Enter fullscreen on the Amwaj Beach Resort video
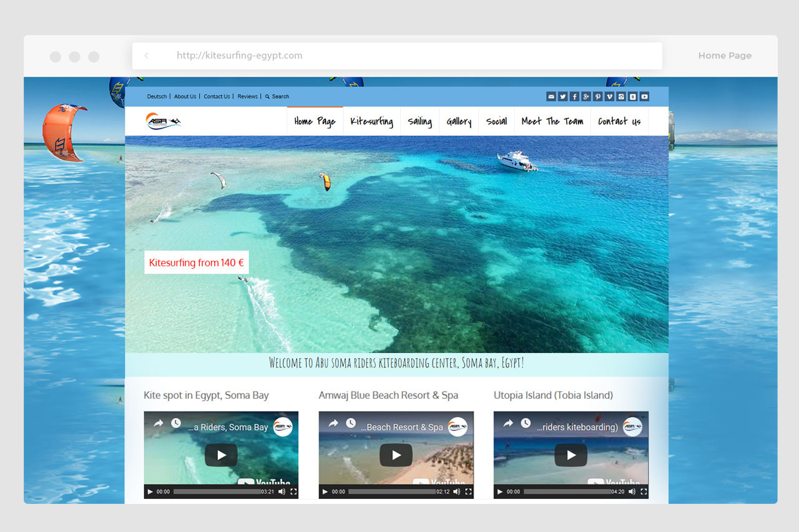The image size is (799, 532). 468,492
